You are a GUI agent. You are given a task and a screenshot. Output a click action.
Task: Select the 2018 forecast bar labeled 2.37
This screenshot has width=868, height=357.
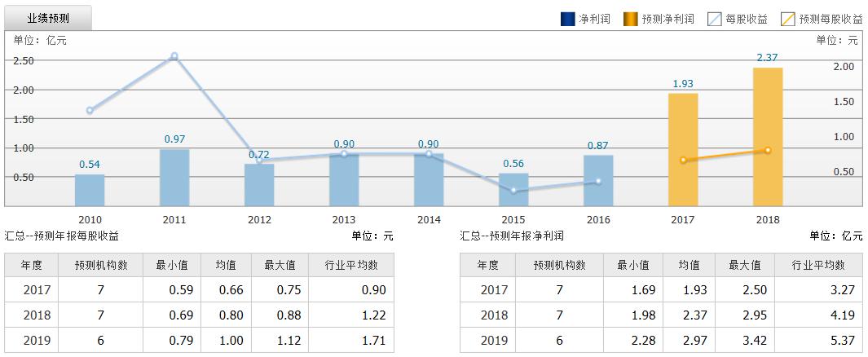(767, 137)
